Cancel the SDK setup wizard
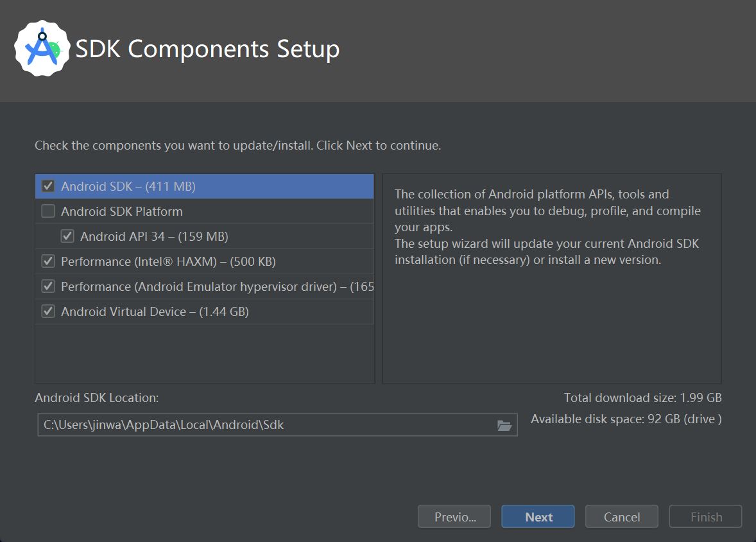The width and height of the screenshot is (756, 542). tap(621, 516)
